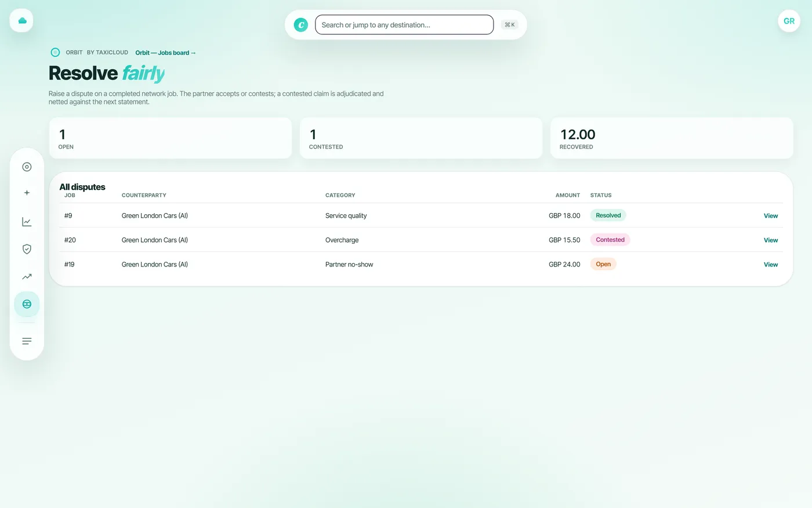This screenshot has height=508, width=812.
Task: Click the Partner no-show category cell
Action: pos(349,265)
